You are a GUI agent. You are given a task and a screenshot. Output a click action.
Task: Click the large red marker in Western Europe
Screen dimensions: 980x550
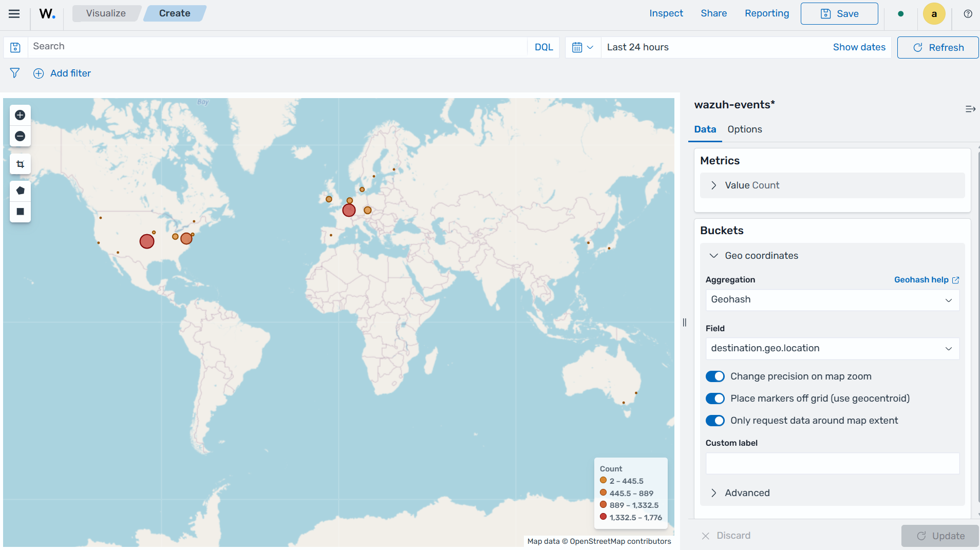coord(349,210)
